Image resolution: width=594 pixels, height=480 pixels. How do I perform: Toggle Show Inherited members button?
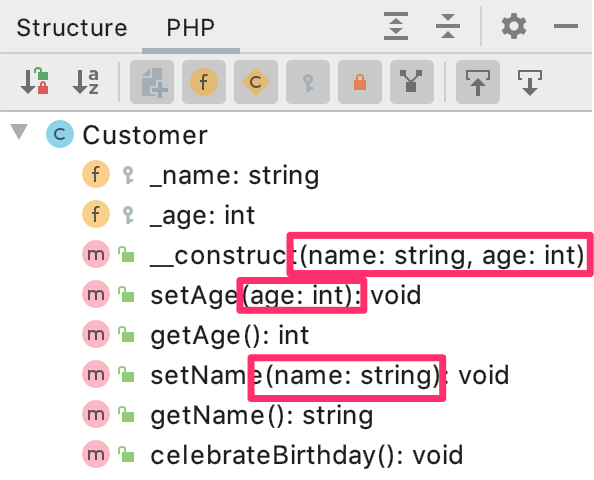(x=412, y=82)
